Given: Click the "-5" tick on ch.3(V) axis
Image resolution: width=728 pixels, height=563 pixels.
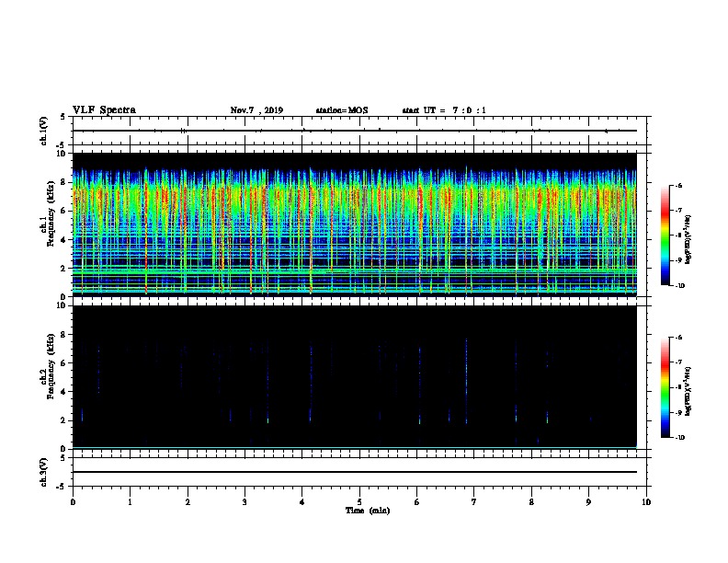Looking at the screenshot, I should pyautogui.click(x=63, y=487).
